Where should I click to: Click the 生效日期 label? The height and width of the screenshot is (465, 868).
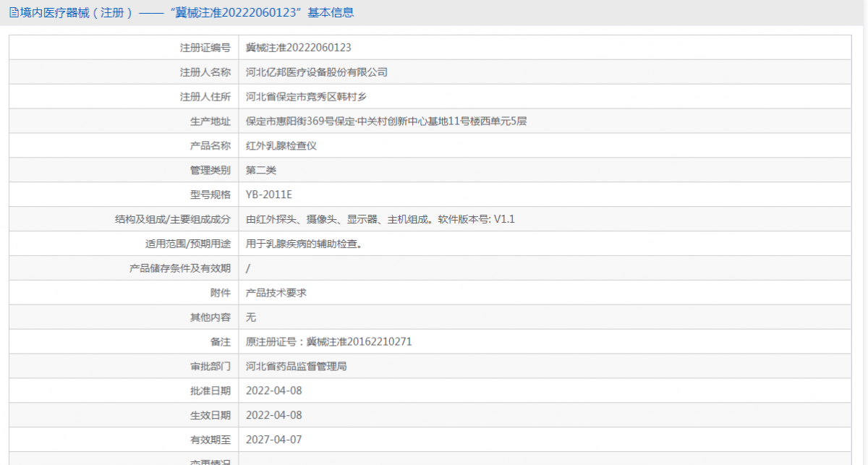pyautogui.click(x=210, y=415)
